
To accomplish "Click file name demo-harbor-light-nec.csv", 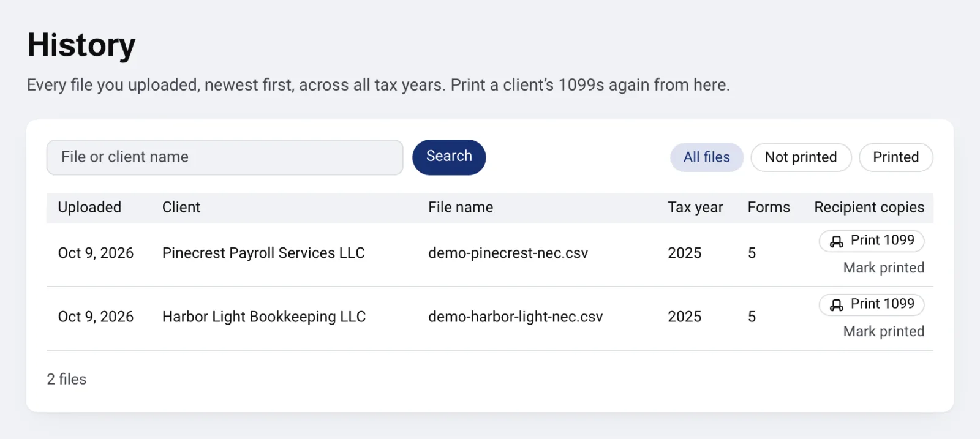I will pos(515,317).
